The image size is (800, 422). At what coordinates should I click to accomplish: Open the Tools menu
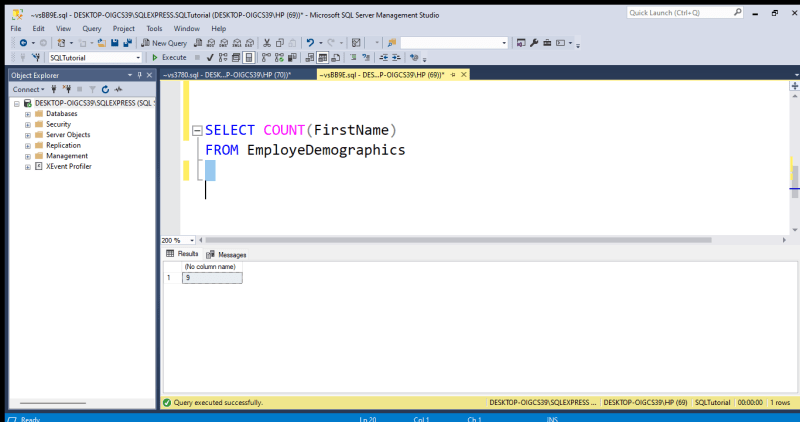[x=154, y=29]
